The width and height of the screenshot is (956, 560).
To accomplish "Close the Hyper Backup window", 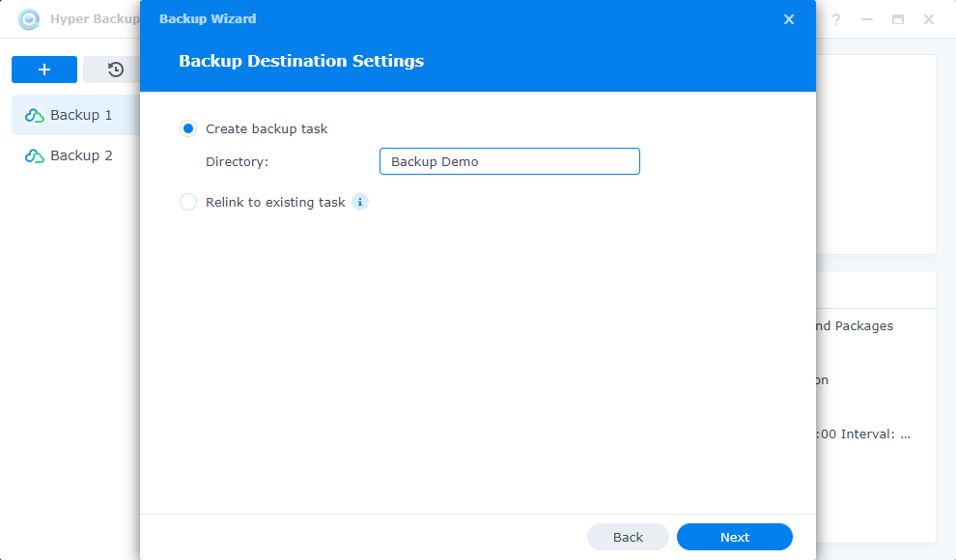I will pos(929,19).
